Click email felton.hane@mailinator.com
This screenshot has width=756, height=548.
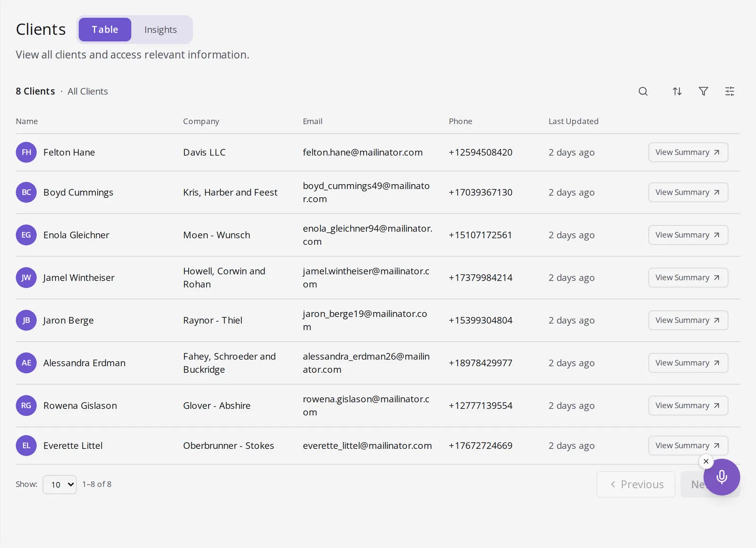coord(363,152)
